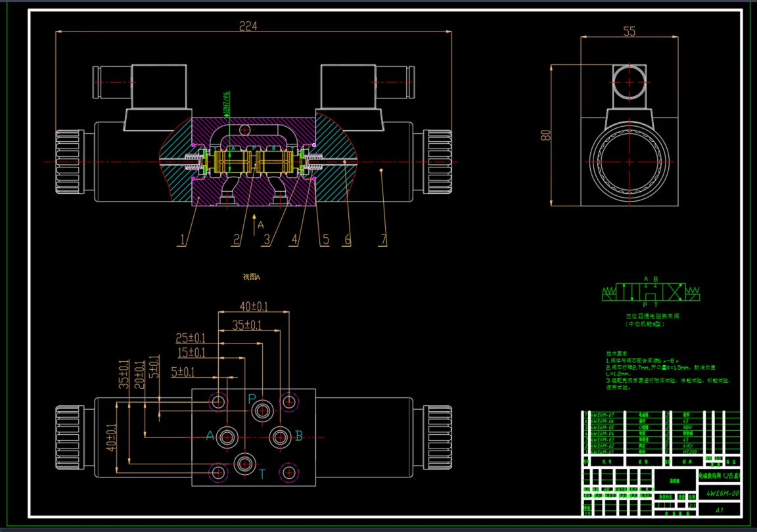Select the 技术要求 technical requirements heading
Screen dimensions: 757x532
coord(616,353)
